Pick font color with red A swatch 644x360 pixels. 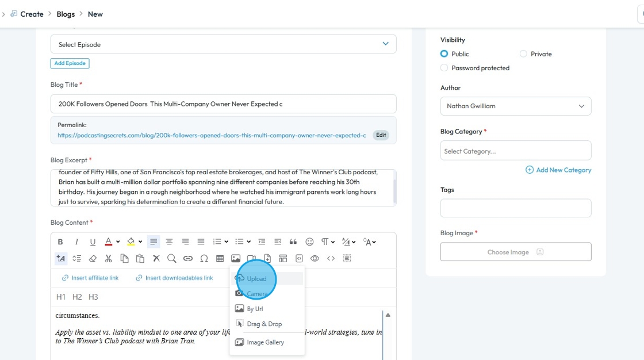[x=109, y=242]
